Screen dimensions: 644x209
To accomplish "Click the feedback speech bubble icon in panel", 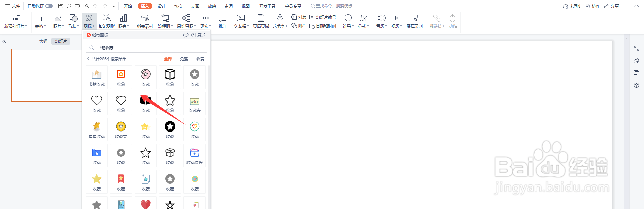I will point(186,35).
